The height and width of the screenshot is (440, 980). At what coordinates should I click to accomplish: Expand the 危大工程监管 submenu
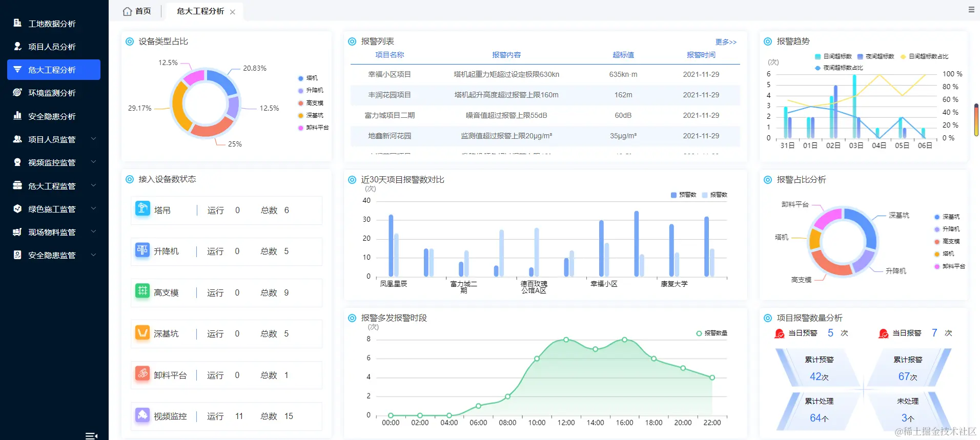pos(93,185)
